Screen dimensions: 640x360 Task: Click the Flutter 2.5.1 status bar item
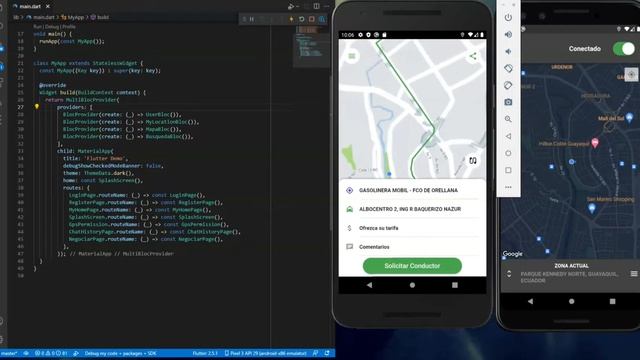[x=205, y=353]
